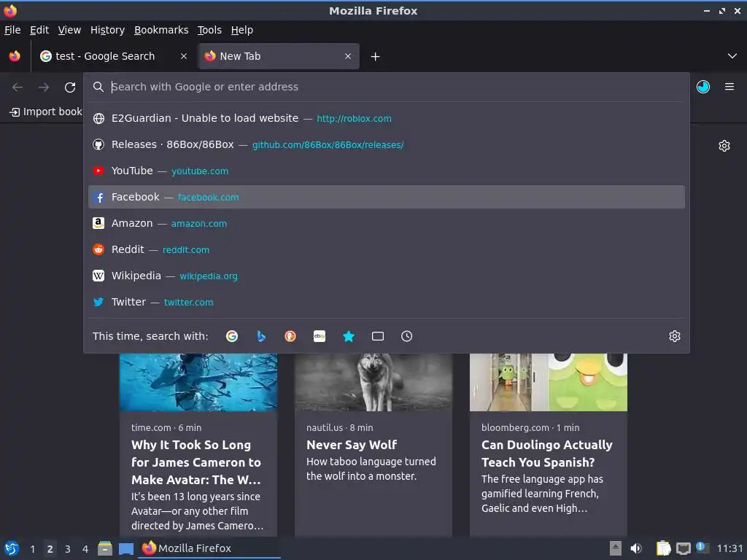Screen dimensions: 747x560
Task: Open the Duolingo article thumbnail
Action: click(x=549, y=382)
